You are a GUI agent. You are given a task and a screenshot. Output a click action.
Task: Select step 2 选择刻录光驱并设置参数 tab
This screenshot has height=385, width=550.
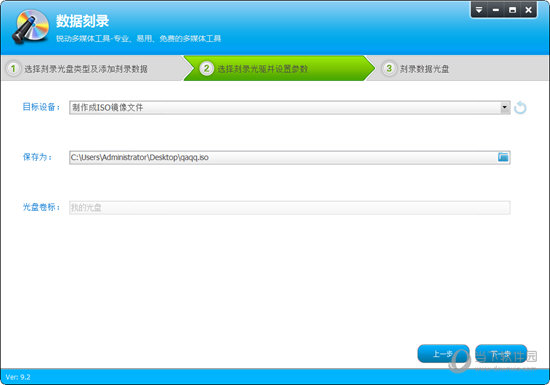(279, 68)
